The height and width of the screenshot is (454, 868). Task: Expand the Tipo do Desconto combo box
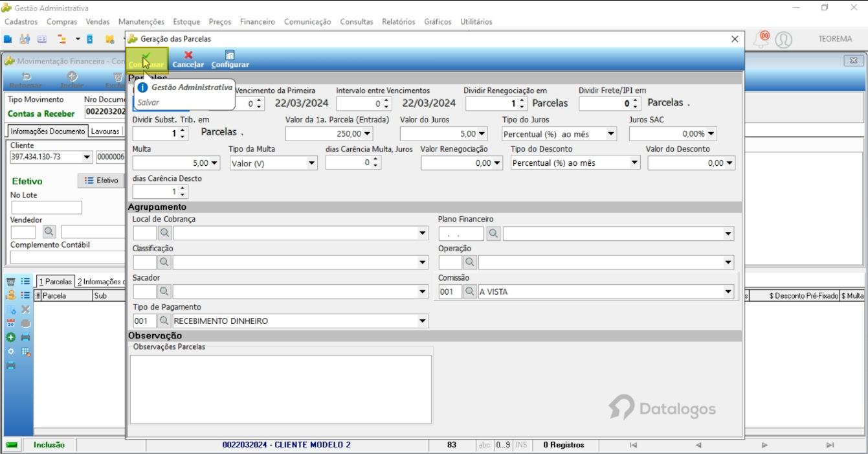coord(635,163)
